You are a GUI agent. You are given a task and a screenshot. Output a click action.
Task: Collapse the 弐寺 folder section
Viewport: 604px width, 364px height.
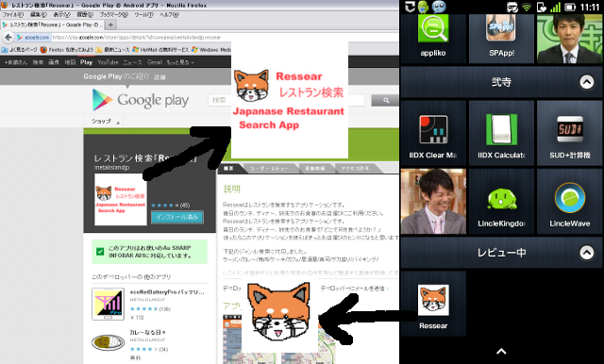(587, 82)
